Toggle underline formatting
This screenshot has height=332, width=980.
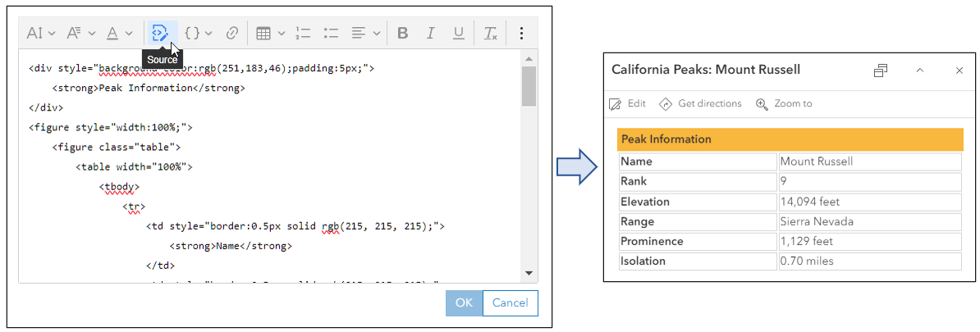coord(459,34)
